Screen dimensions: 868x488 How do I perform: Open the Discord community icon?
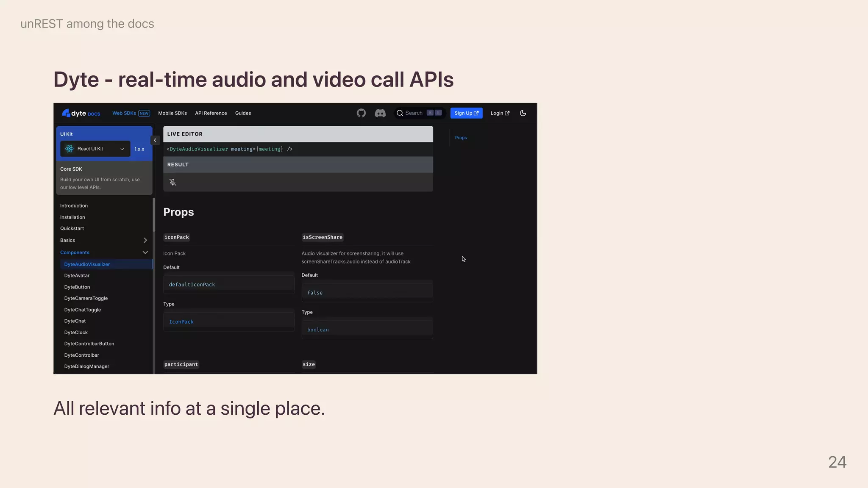[x=380, y=113]
